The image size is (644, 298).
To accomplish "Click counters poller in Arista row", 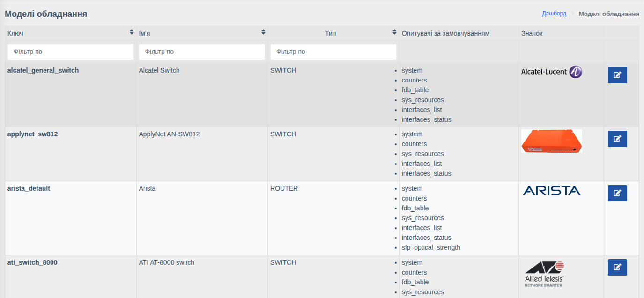I will [x=415, y=198].
